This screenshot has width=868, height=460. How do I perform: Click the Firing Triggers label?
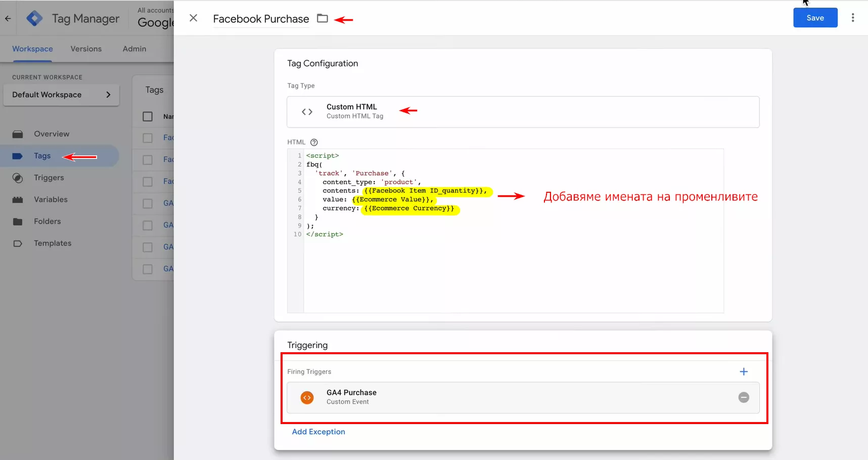[309, 371]
